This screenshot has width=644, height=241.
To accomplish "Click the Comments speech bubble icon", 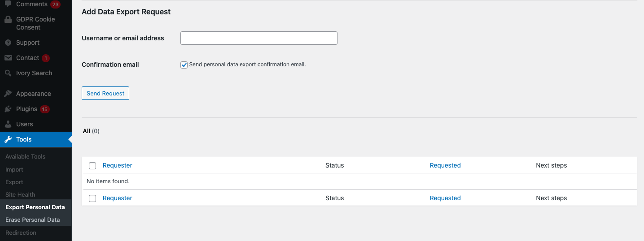I will coord(8,4).
